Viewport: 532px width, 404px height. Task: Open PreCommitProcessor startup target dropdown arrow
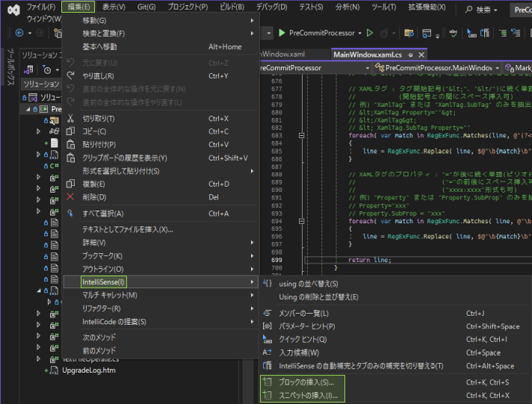[359, 33]
